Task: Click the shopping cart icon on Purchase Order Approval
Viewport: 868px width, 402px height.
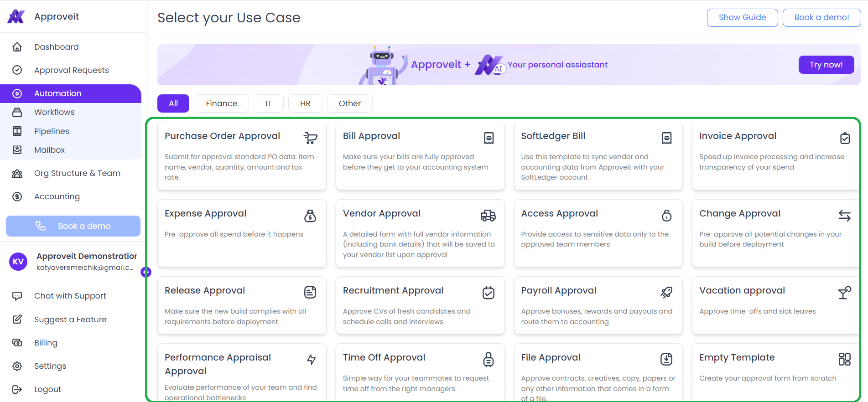Action: click(311, 138)
